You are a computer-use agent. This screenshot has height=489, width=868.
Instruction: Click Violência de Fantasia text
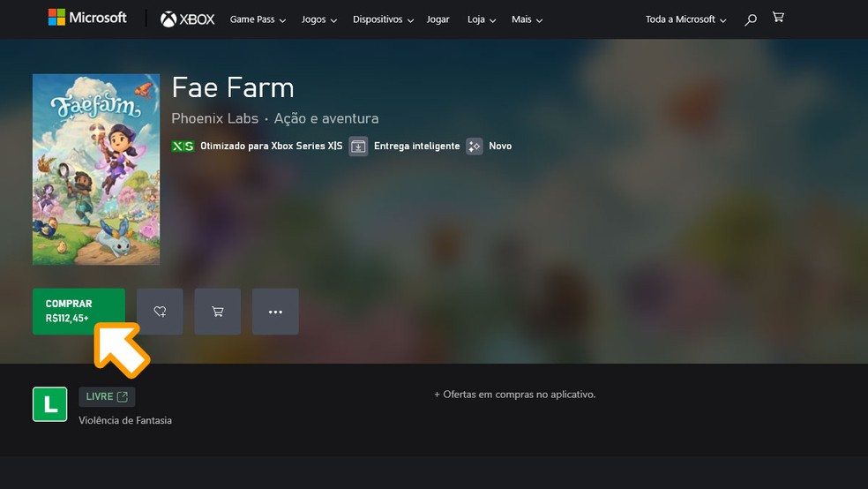pyautogui.click(x=125, y=420)
